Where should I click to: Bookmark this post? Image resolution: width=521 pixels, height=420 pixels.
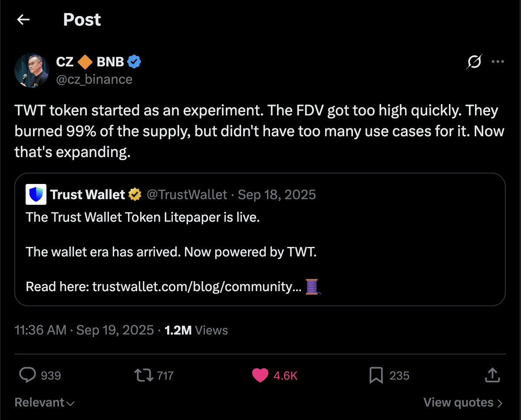click(376, 375)
